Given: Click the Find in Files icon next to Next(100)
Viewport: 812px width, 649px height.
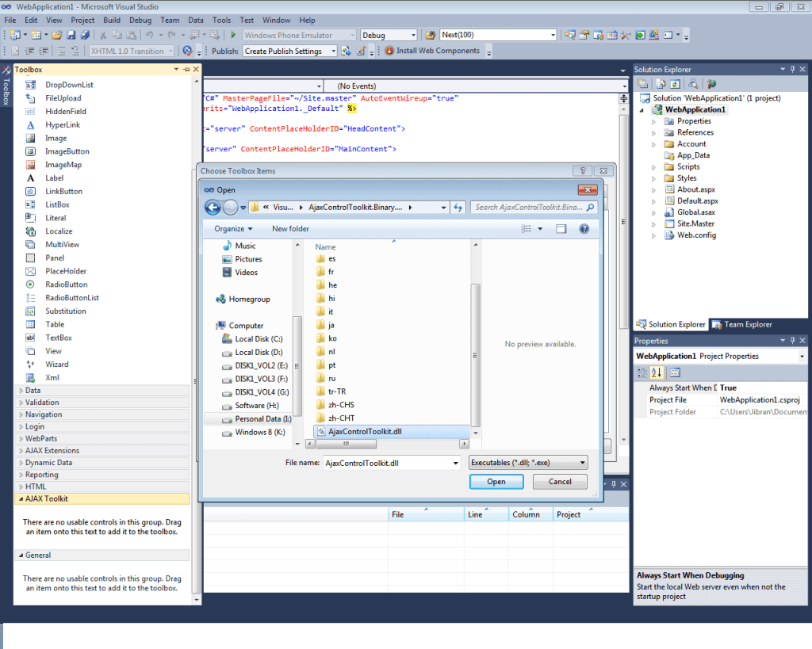Looking at the screenshot, I should 431,35.
